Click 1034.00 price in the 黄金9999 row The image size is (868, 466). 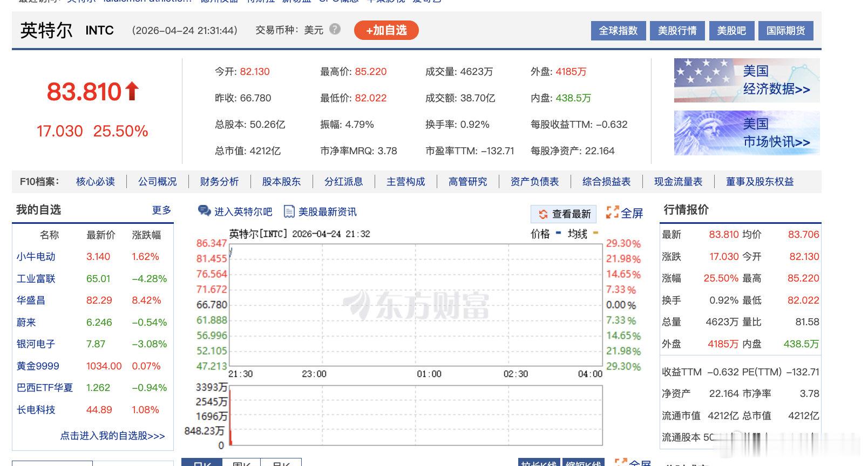(x=104, y=366)
